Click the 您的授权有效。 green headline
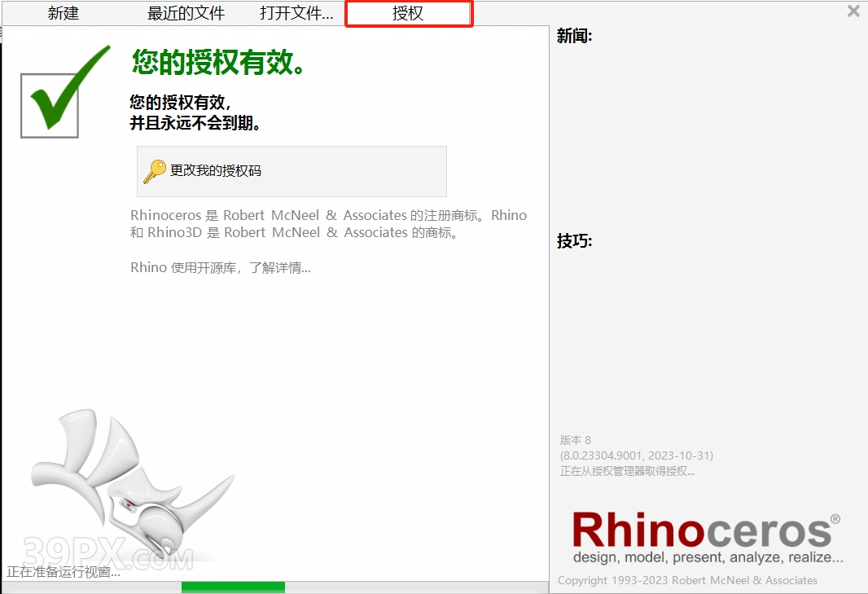The height and width of the screenshot is (594, 868). [x=218, y=62]
